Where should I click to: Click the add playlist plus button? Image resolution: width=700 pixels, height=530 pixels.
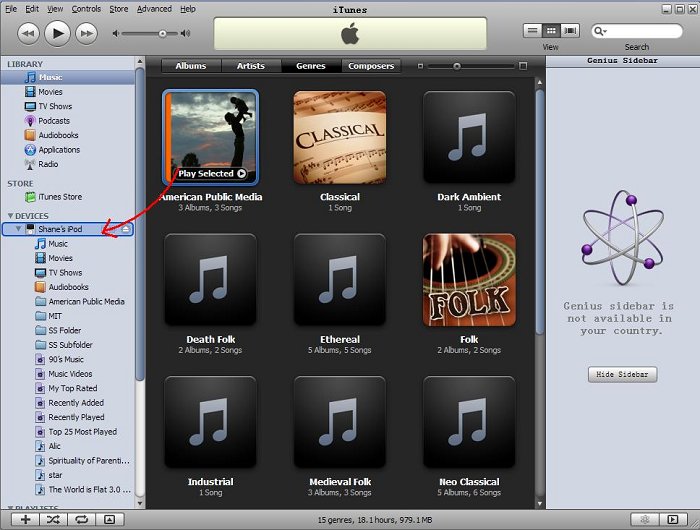(25, 519)
